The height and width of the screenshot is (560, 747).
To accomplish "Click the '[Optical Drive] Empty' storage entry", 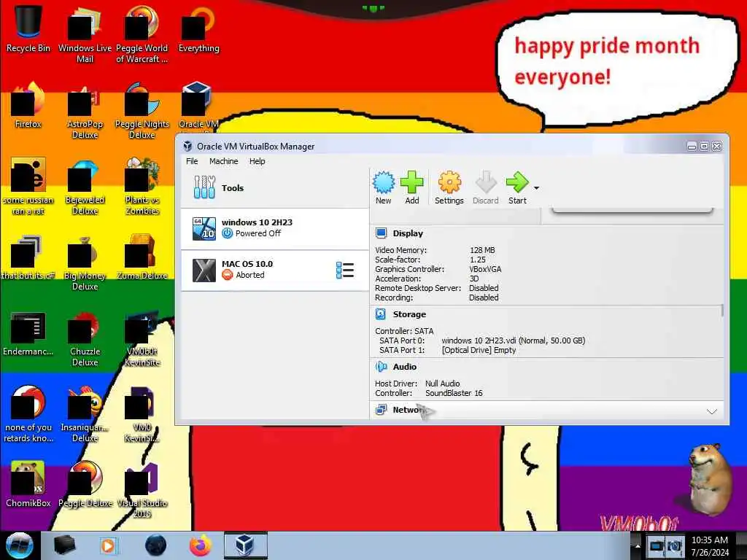I will 479,350.
